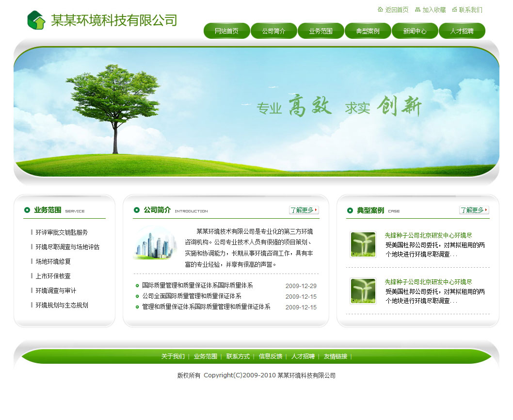
Task: Expand 了解更多 in the 典型案例 panel
Action: click(474, 210)
